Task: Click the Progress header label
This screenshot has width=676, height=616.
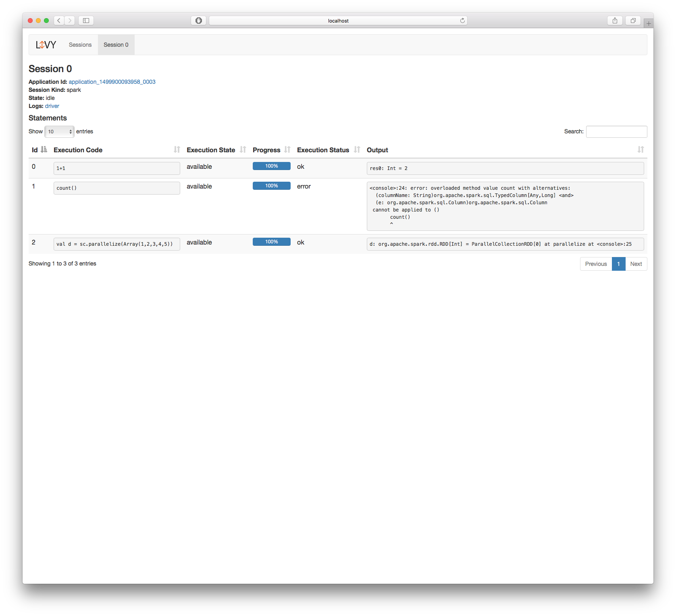Action: pyautogui.click(x=266, y=150)
